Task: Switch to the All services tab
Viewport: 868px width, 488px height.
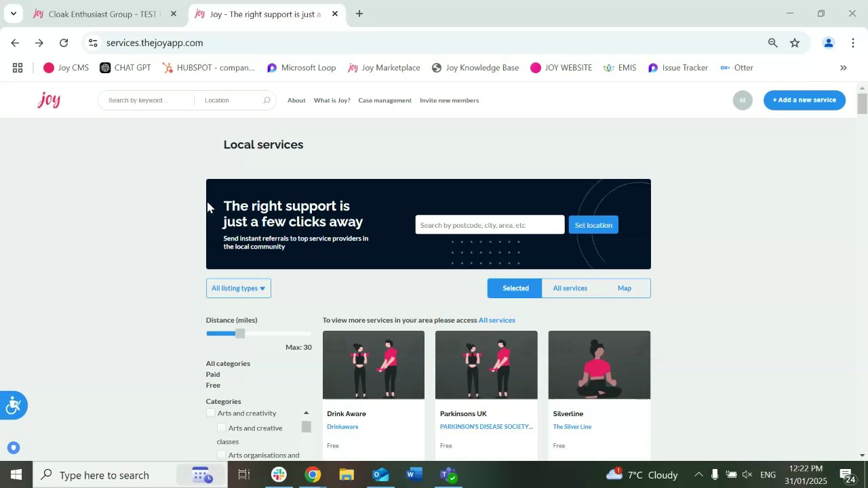Action: point(570,288)
